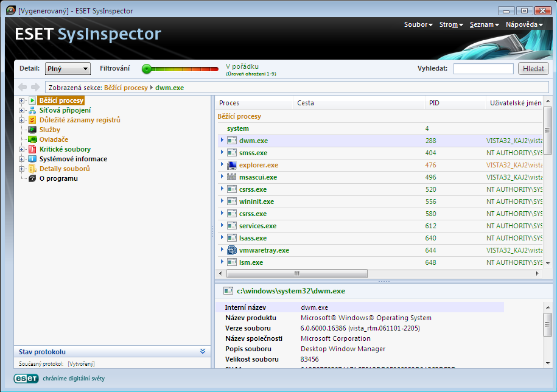Click in the Vyhledat search field
Screen dimensions: 557x392
(x=483, y=69)
